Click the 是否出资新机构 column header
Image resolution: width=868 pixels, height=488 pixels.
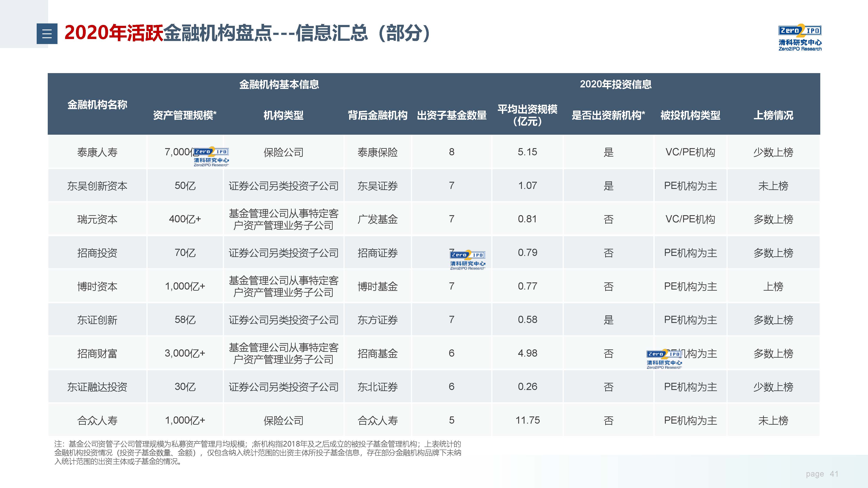[608, 116]
